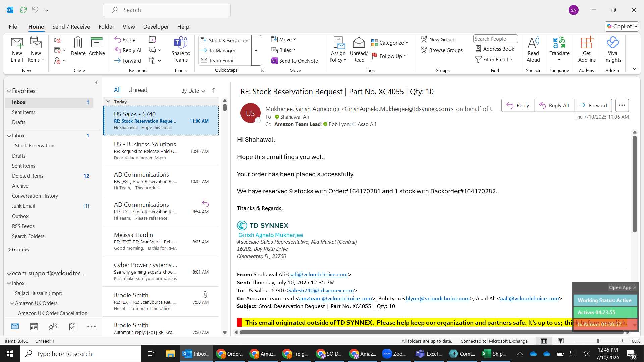Image resolution: width=644 pixels, height=362 pixels.
Task: Open the Send / Receive tab
Action: [71, 26]
